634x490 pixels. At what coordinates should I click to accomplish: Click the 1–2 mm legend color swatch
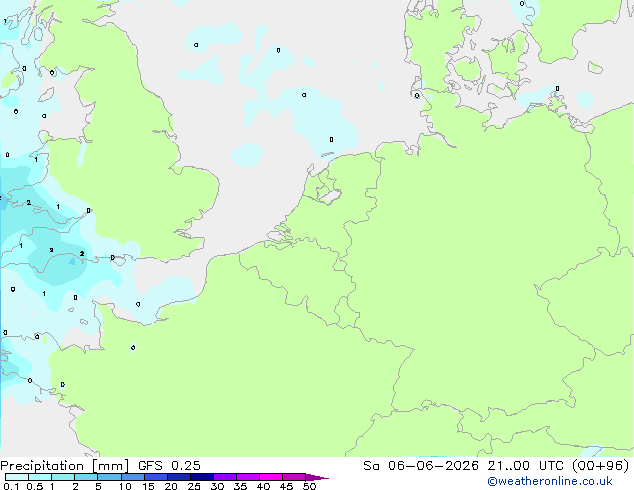[x=63, y=477]
